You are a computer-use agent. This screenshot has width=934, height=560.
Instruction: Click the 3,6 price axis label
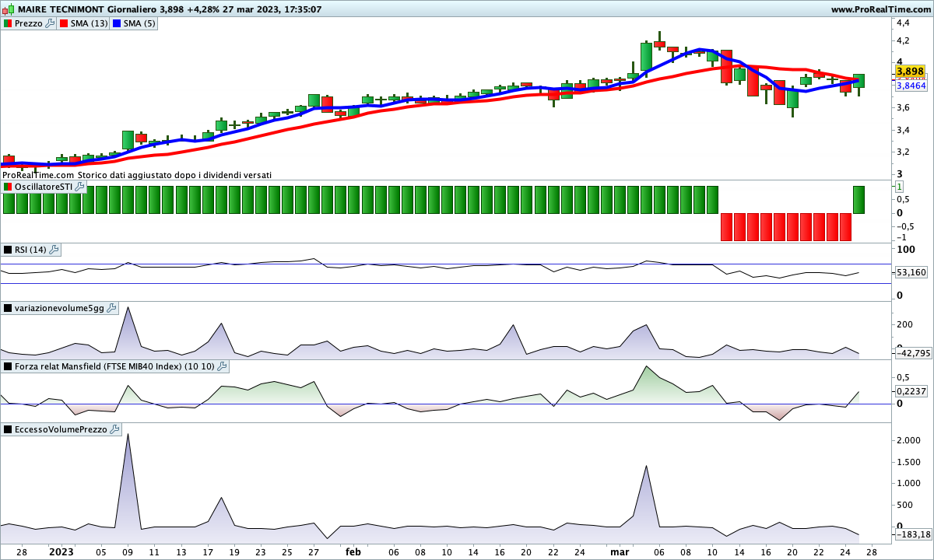click(x=903, y=107)
